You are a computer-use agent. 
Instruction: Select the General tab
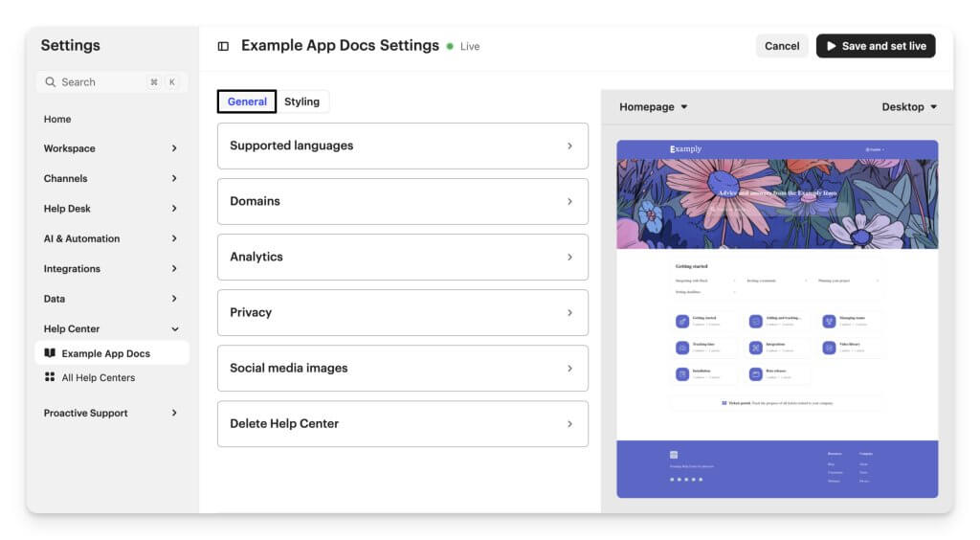coord(247,101)
